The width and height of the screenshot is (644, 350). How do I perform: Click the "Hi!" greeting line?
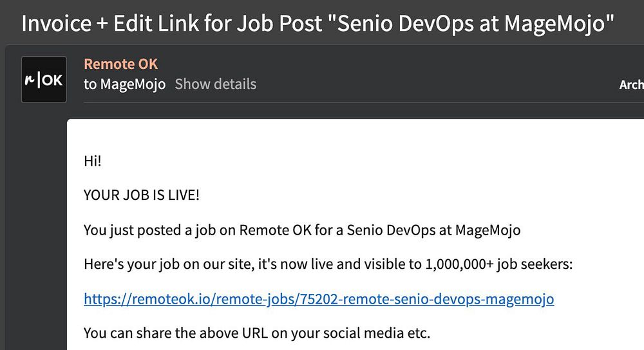(93, 160)
